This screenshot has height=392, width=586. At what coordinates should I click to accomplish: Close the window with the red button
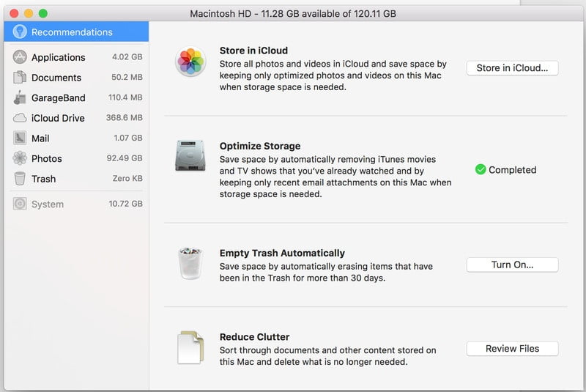click(x=14, y=13)
